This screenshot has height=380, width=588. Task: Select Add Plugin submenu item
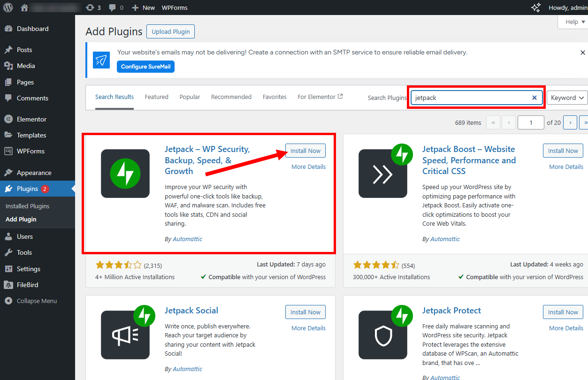(x=21, y=219)
